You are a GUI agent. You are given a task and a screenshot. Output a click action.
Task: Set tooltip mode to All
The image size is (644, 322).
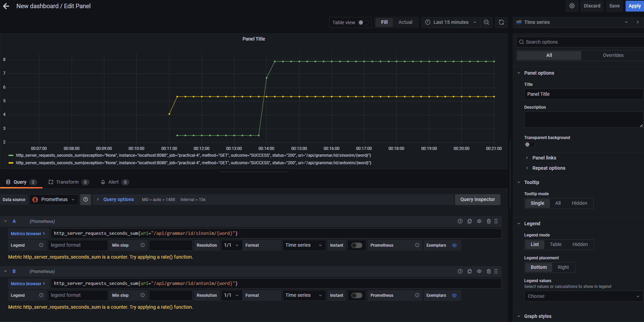click(x=558, y=203)
